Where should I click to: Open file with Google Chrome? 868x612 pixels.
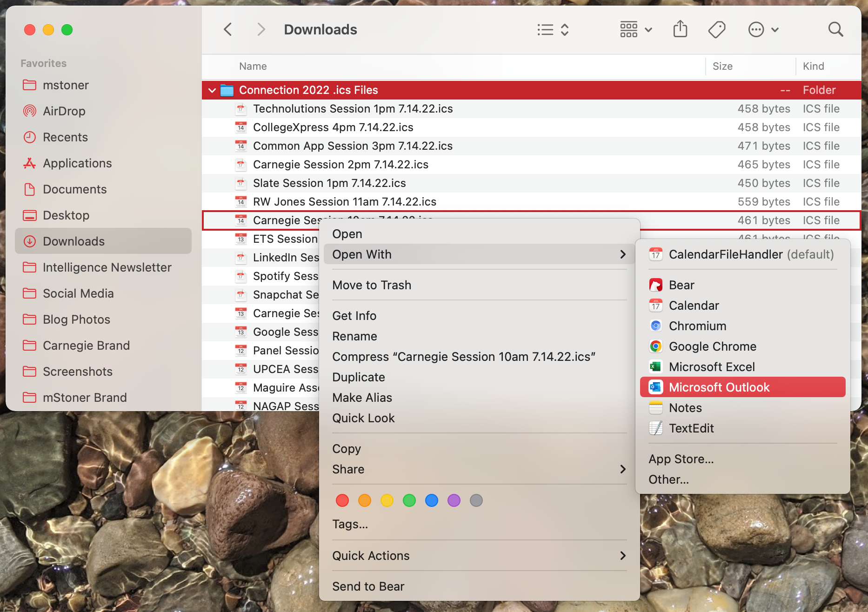(x=742, y=346)
